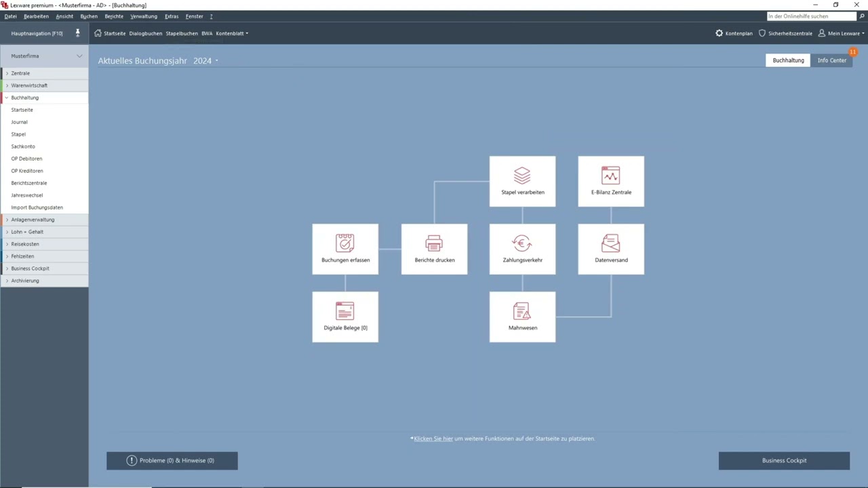Click the Business Cockpit button at bottom right

(784, 461)
